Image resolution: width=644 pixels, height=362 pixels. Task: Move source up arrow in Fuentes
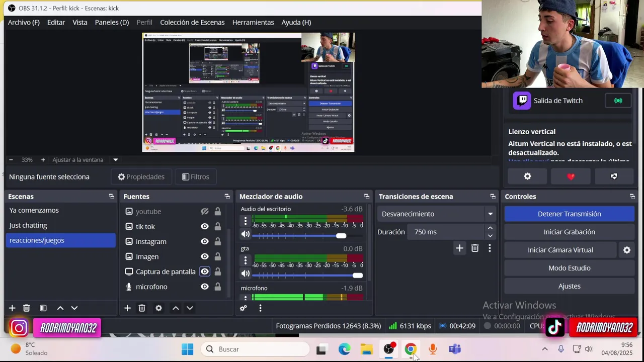tap(176, 308)
